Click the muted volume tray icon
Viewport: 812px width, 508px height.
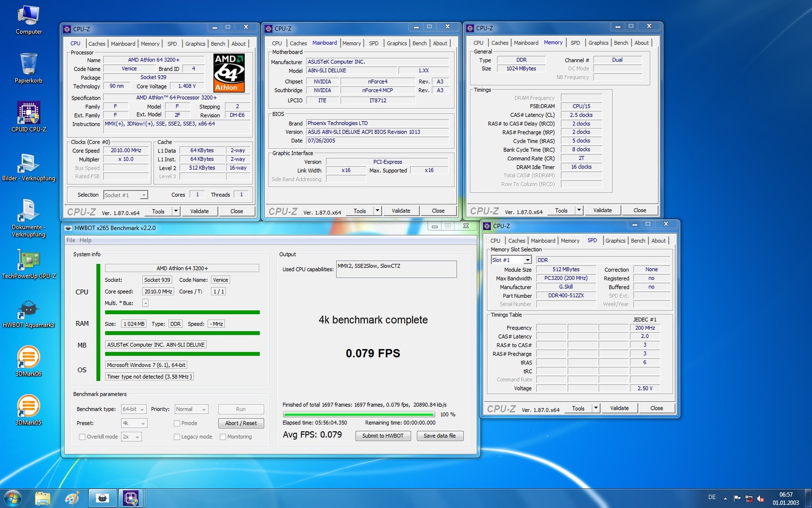761,499
